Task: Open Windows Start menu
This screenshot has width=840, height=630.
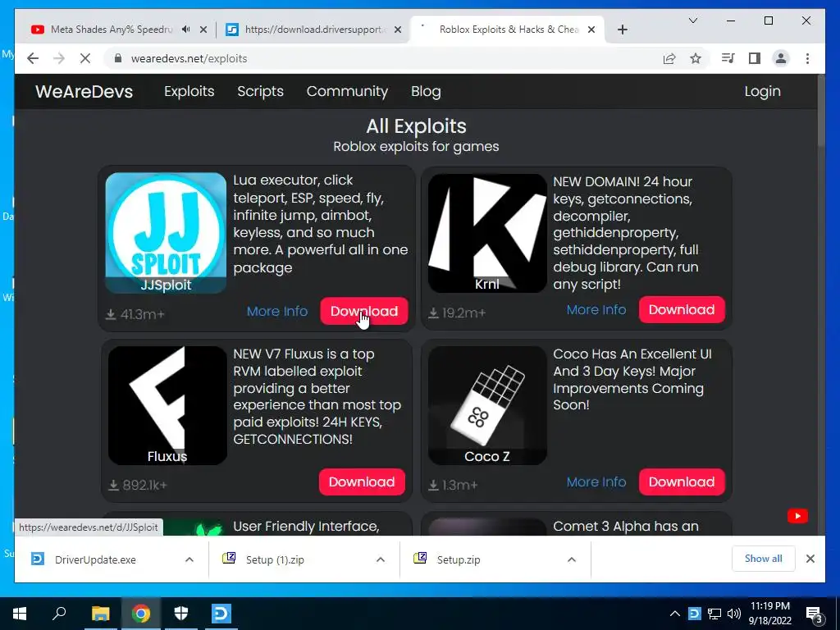Action: tap(20, 614)
